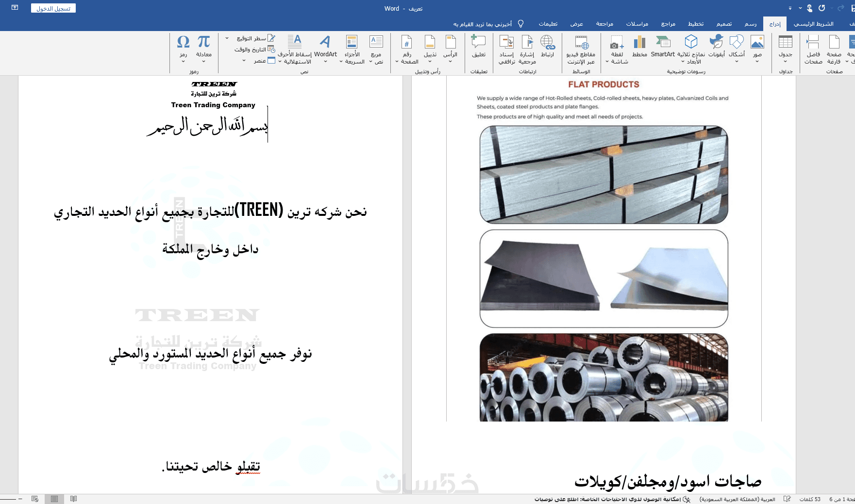The height and width of the screenshot is (504, 855).
Task: Insert date and time (التاريخ والوقت)
Action: (255, 49)
